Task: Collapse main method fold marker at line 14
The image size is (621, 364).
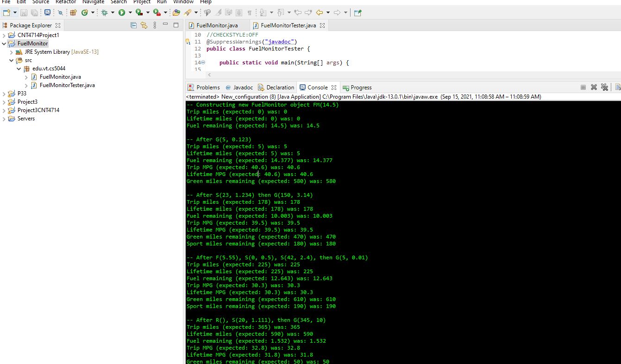Action: tap(203, 63)
